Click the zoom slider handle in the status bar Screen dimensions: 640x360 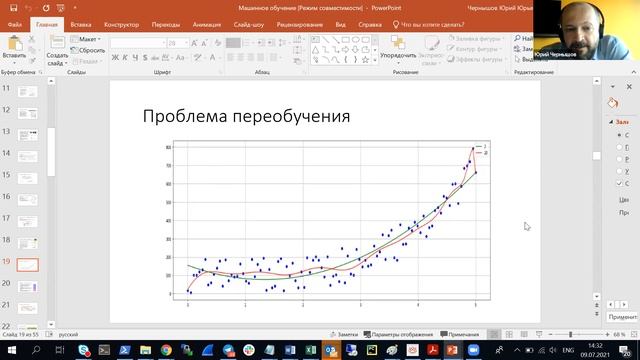(x=571, y=334)
